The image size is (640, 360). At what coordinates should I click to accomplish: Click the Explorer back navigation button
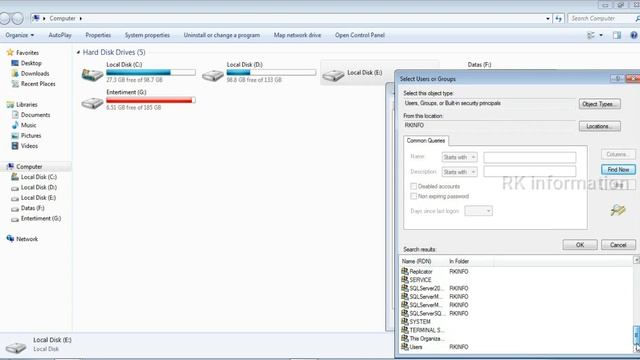4,18
